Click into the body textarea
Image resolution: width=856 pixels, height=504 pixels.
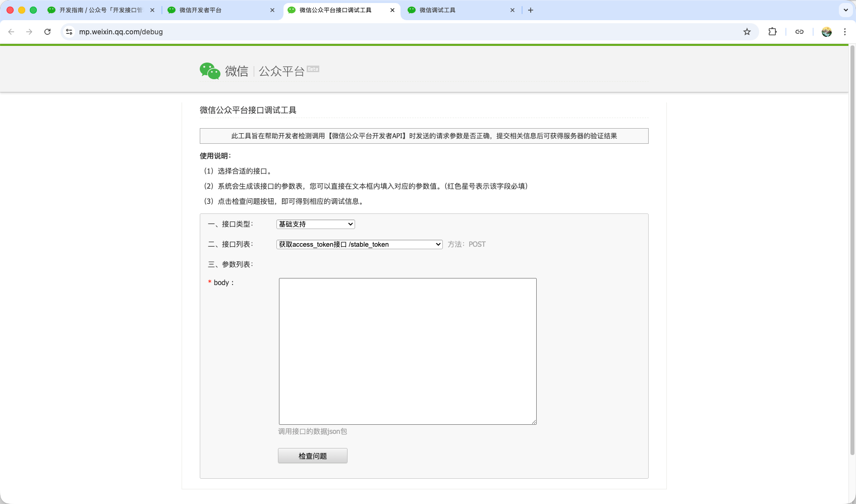click(x=408, y=351)
